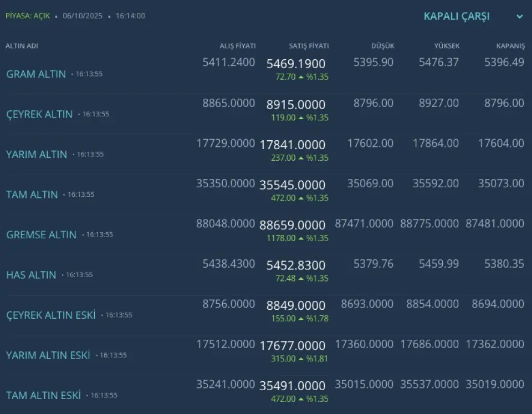Select the HAS ALTIN name link
Image resolution: width=532 pixels, height=414 pixels.
click(31, 275)
